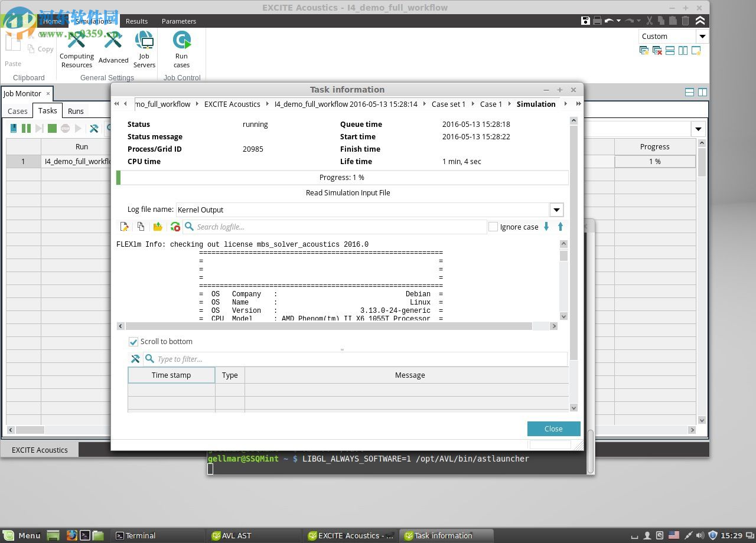
Task: Open Firefox from taskbar launcher
Action: 71,535
